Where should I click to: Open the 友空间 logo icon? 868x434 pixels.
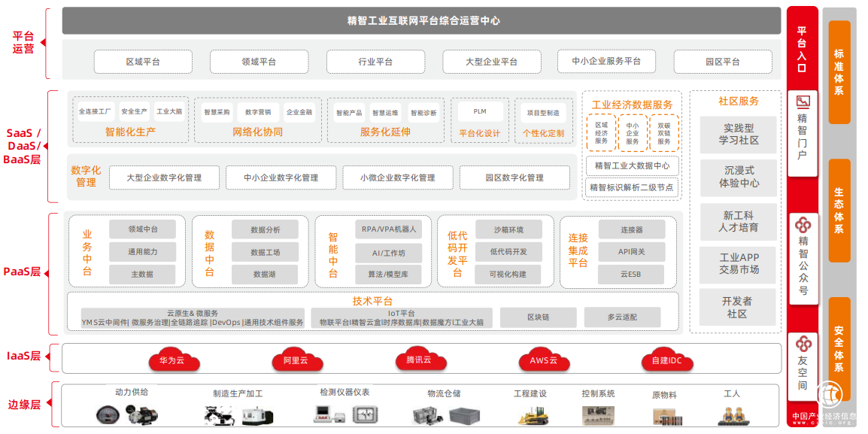803,344
